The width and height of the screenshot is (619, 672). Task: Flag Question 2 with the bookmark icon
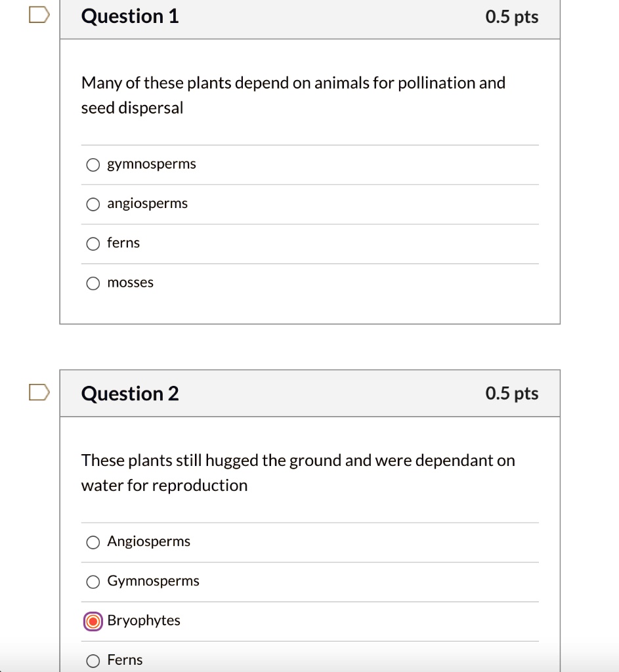(39, 392)
